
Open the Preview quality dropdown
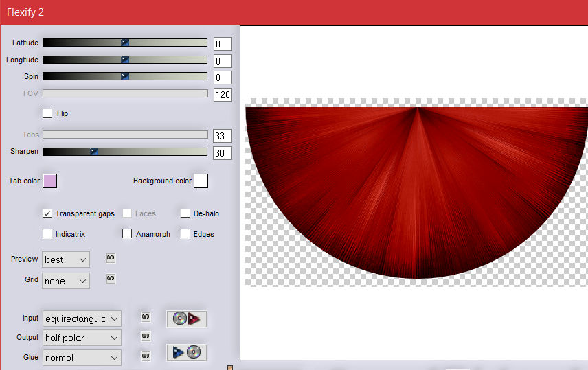(x=66, y=259)
